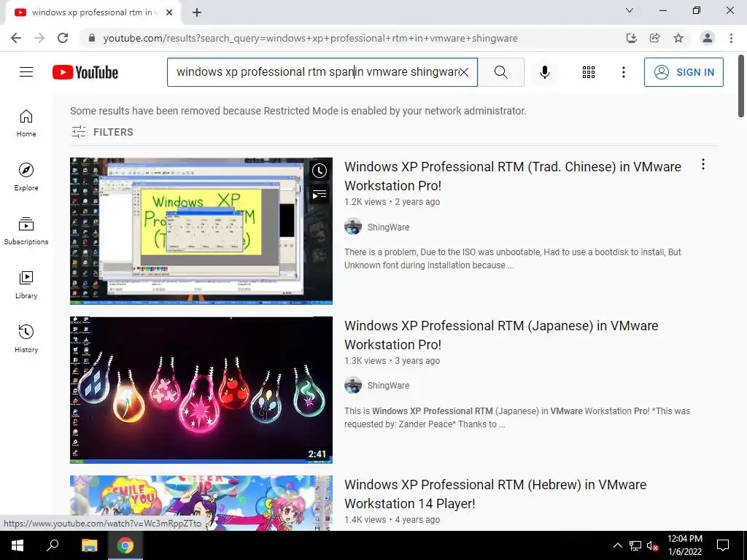Open File Explorer from the taskbar
Screen dimensions: 747x560
pos(89,545)
